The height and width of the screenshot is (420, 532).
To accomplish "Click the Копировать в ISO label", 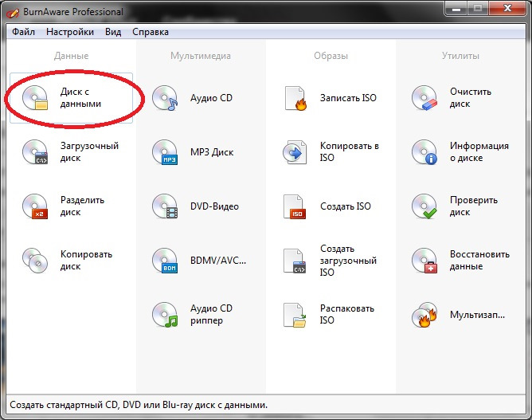I will pyautogui.click(x=350, y=151).
